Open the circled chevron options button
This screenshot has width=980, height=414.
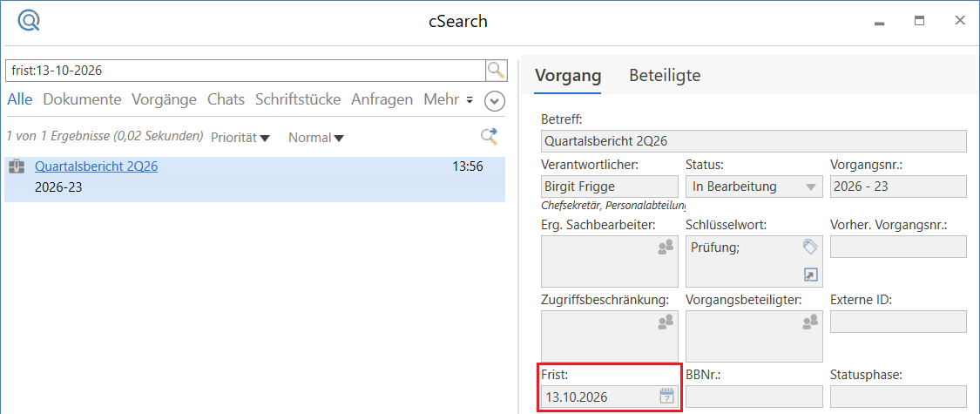pos(495,101)
